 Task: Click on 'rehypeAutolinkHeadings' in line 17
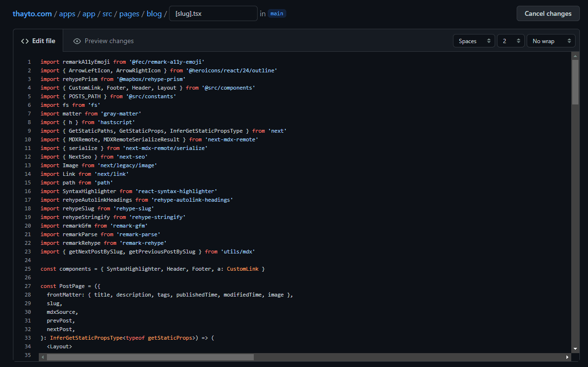[x=97, y=200]
